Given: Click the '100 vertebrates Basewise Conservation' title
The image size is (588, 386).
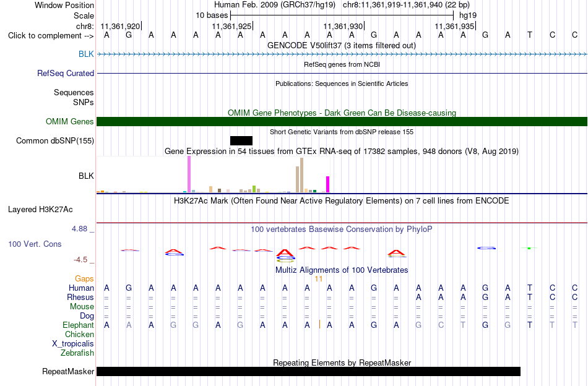Looking at the screenshot, I should point(341,229).
